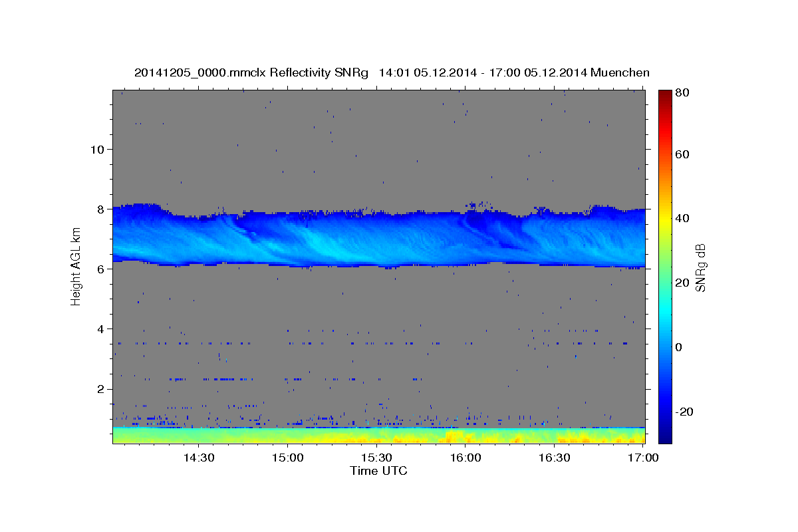
Task: Click the blue cloud layer in the plot
Action: coord(379,236)
